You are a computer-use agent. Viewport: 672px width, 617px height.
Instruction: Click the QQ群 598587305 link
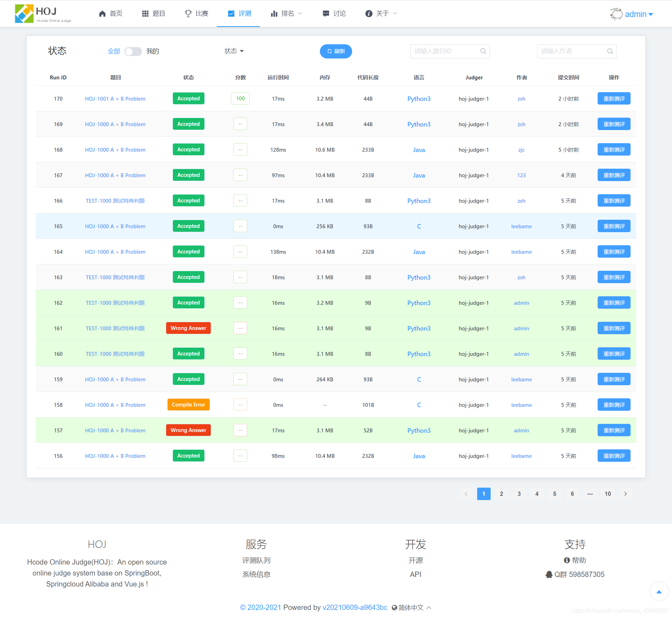click(x=575, y=574)
